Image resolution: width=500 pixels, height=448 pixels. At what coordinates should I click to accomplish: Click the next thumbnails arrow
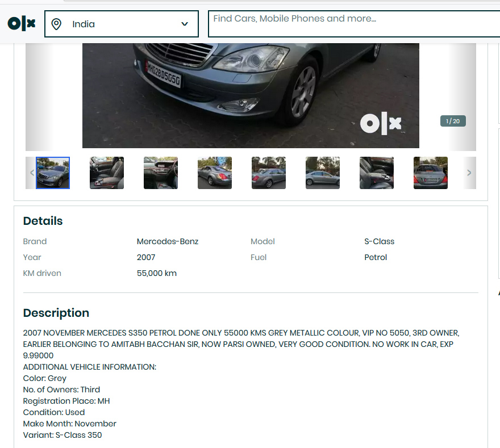click(469, 173)
